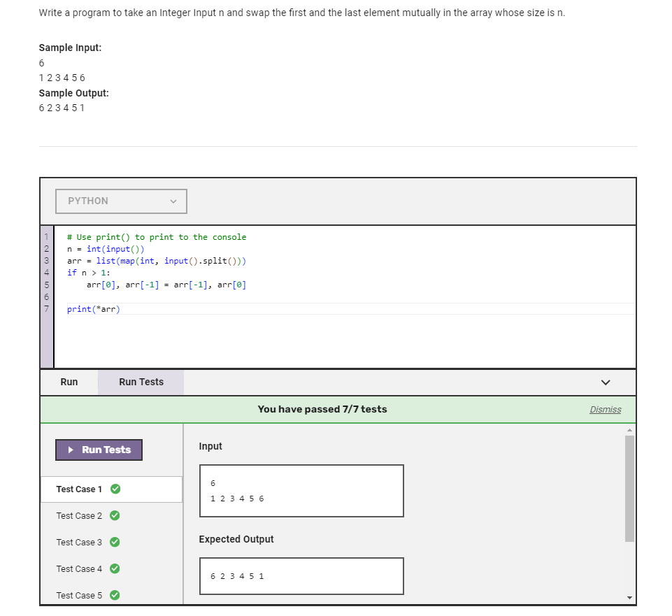Click the 'Expected Output' label
The width and height of the screenshot is (672, 616).
tap(236, 539)
